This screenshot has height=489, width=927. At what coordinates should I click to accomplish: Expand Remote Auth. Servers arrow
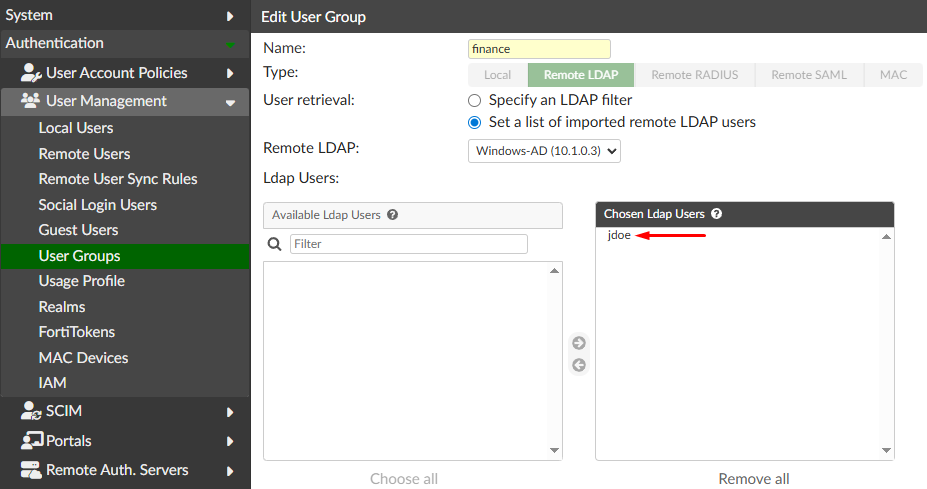[x=230, y=471]
